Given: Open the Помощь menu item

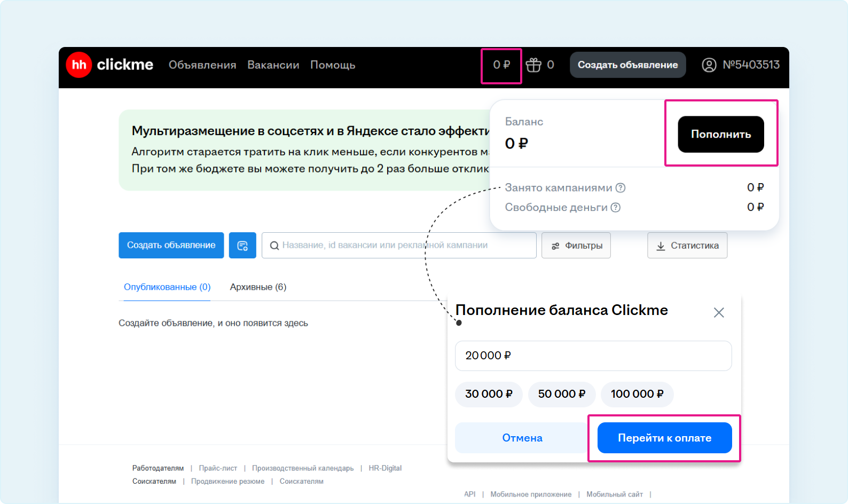Looking at the screenshot, I should (333, 65).
